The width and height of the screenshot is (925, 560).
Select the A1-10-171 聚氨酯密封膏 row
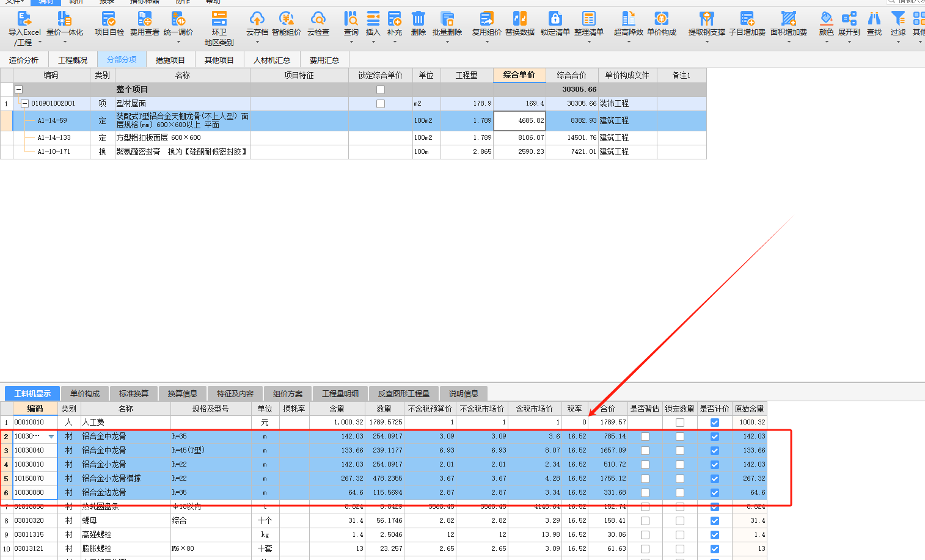click(x=353, y=152)
